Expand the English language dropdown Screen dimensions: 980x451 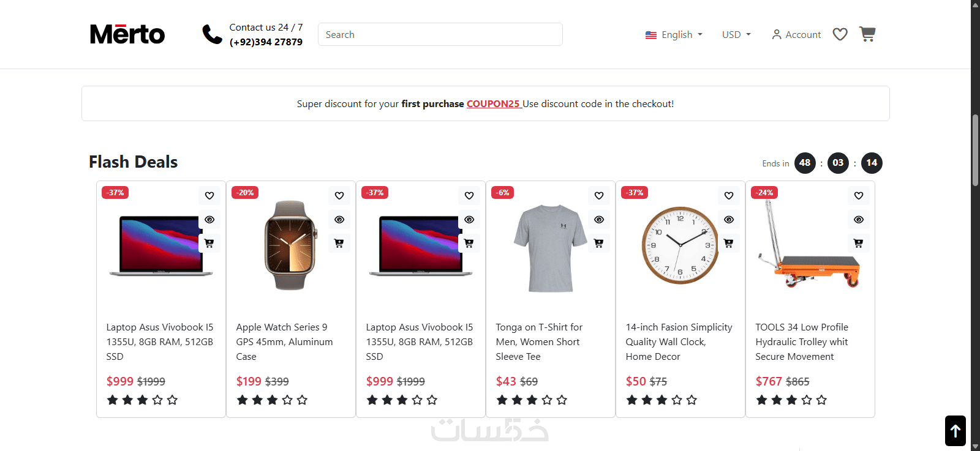click(x=674, y=35)
